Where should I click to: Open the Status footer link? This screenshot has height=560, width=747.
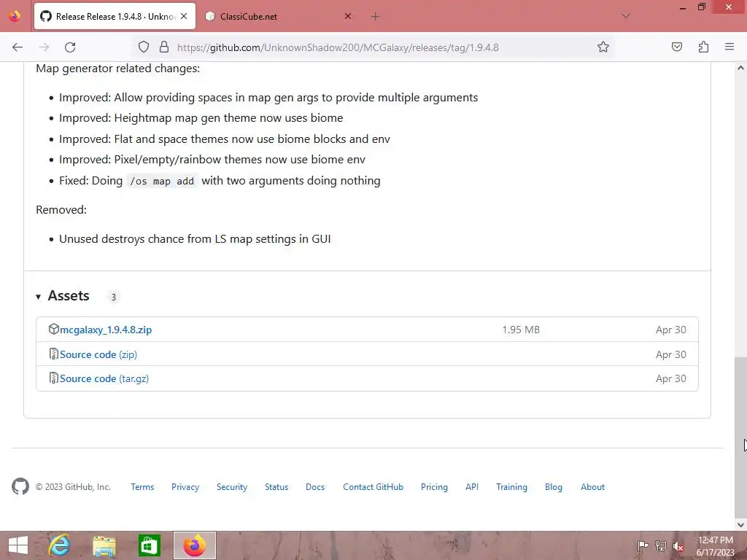(276, 486)
